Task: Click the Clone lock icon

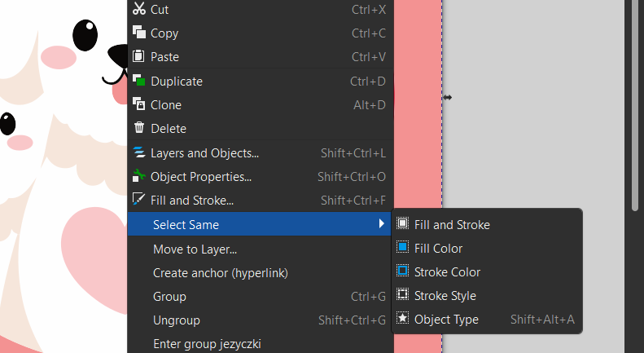Action: (139, 104)
